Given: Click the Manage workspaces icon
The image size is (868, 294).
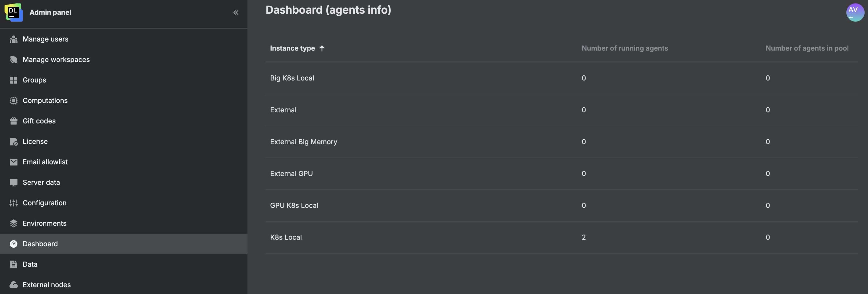Looking at the screenshot, I should coord(13,60).
